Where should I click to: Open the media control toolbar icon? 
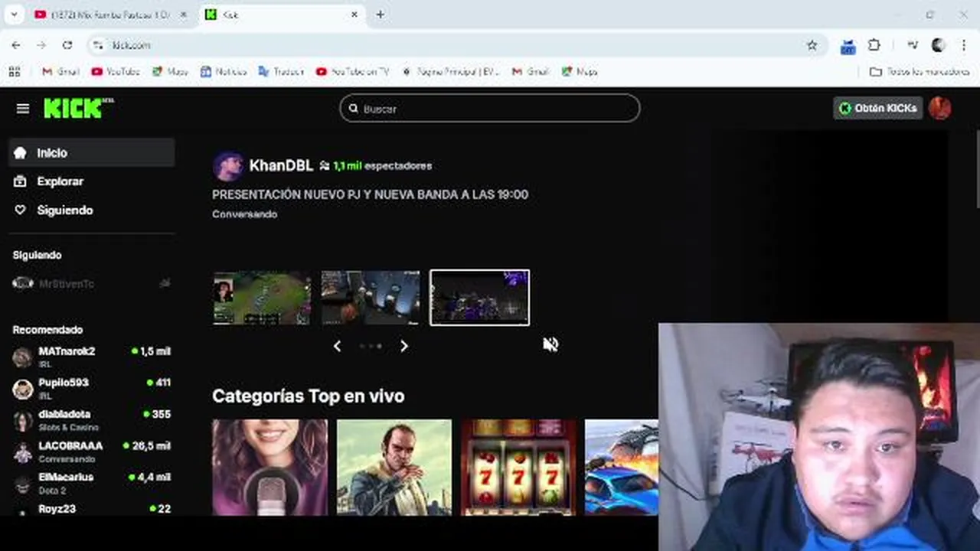(913, 45)
